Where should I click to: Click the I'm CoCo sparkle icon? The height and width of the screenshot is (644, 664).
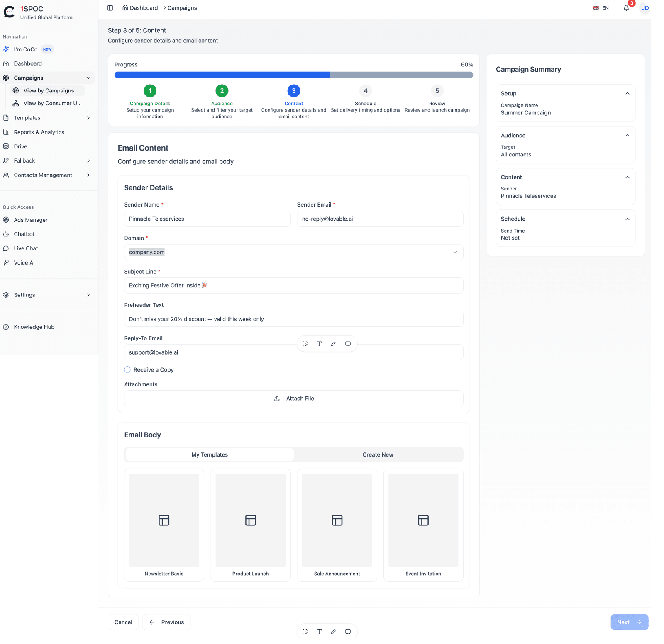(6, 49)
